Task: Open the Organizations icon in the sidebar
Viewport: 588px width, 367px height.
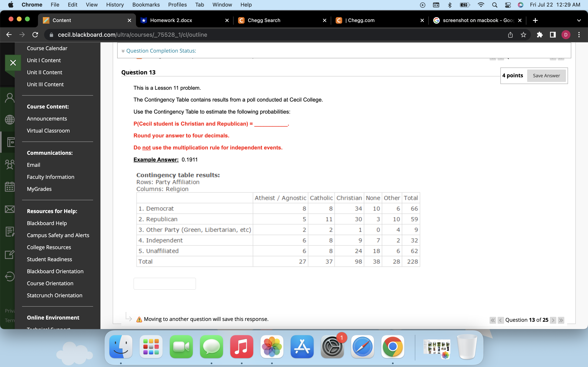Action: pos(9,164)
